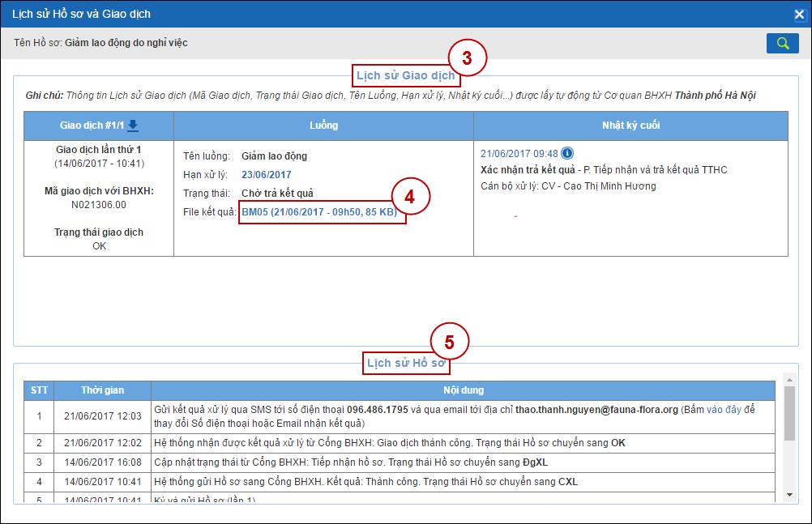
Task: Click the STT column header
Action: 39,390
